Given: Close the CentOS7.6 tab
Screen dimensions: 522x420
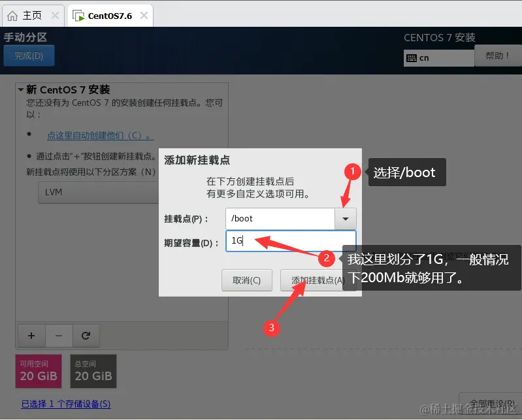Looking at the screenshot, I should click(x=144, y=15).
